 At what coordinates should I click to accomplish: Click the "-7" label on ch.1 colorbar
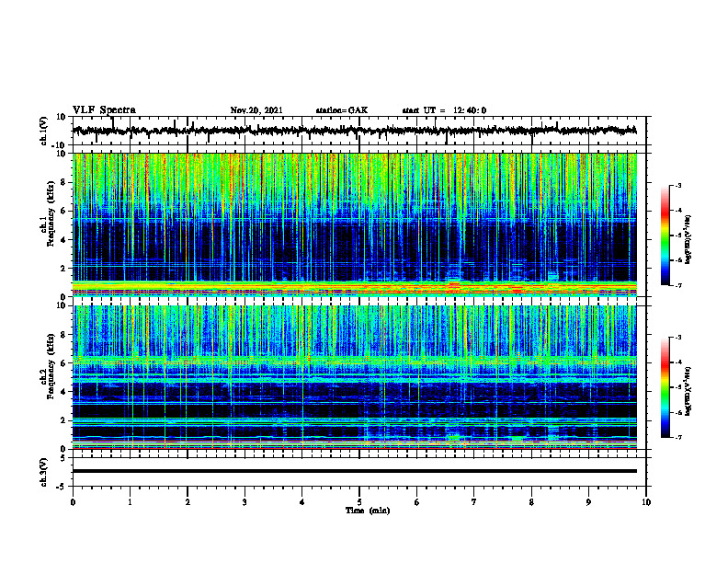[x=677, y=285]
